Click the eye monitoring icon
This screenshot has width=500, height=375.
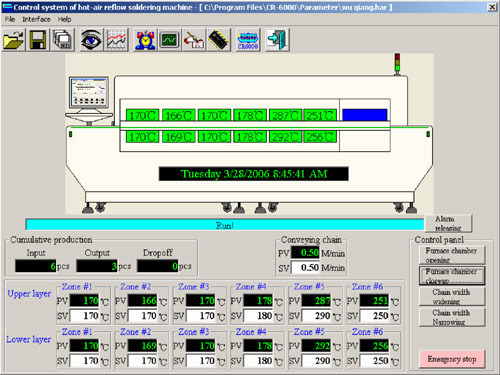click(91, 40)
